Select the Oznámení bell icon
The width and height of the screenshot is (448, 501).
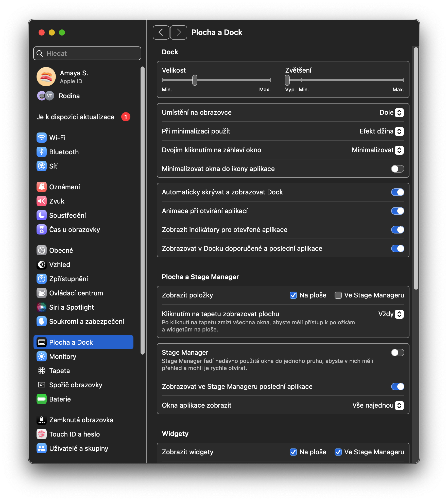click(x=42, y=187)
